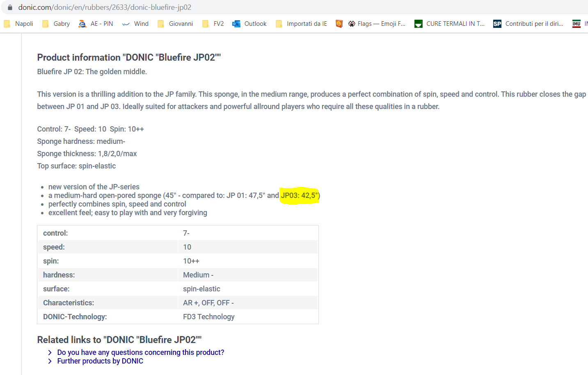Click 'excellent feel; easy to play' bullet
588x375 pixels.
(x=128, y=213)
